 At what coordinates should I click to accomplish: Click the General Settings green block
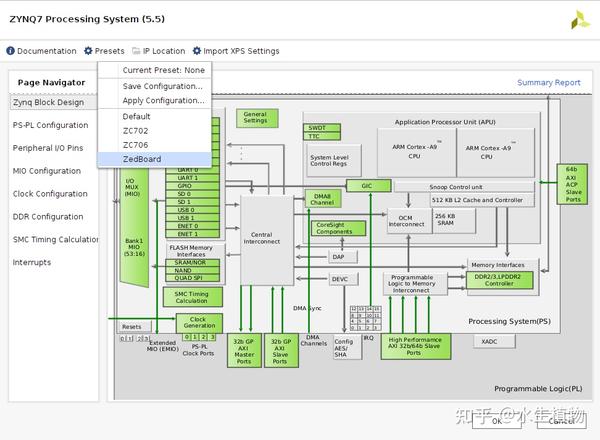tap(257, 118)
